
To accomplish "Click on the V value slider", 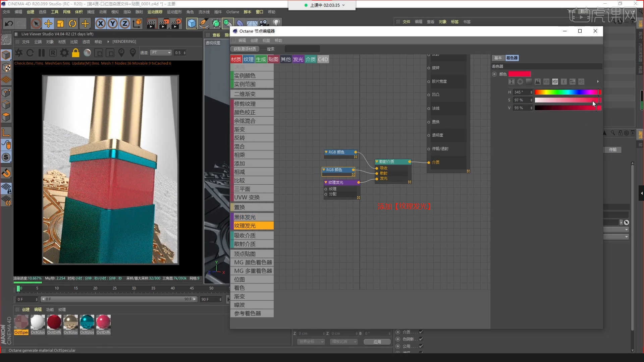I will (568, 108).
